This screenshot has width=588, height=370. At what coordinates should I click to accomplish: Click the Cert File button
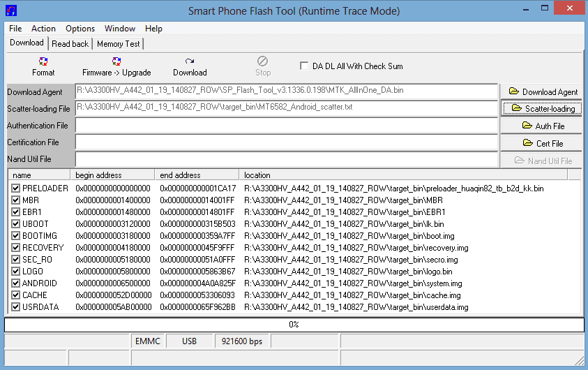coord(543,143)
